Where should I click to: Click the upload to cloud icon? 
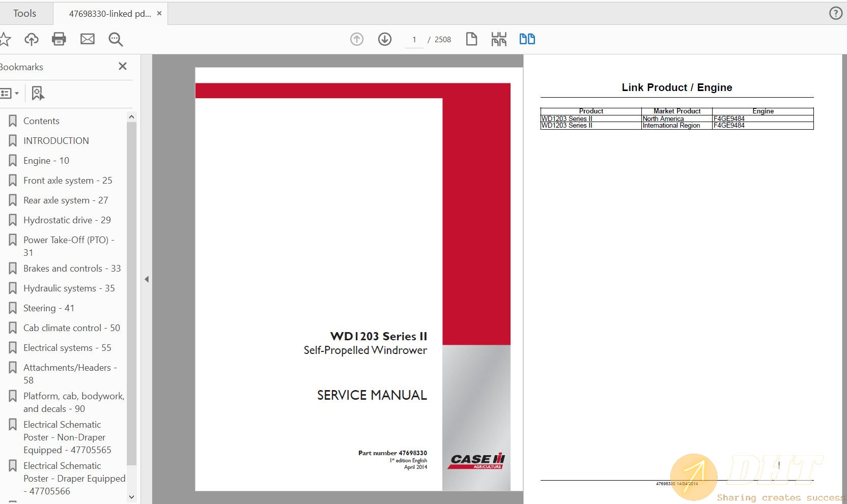(x=32, y=39)
